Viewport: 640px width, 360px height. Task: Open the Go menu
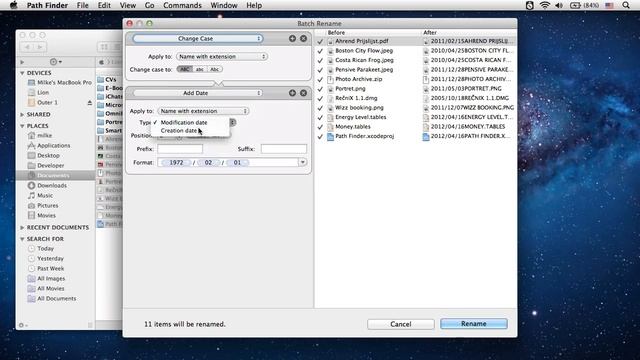149,5
